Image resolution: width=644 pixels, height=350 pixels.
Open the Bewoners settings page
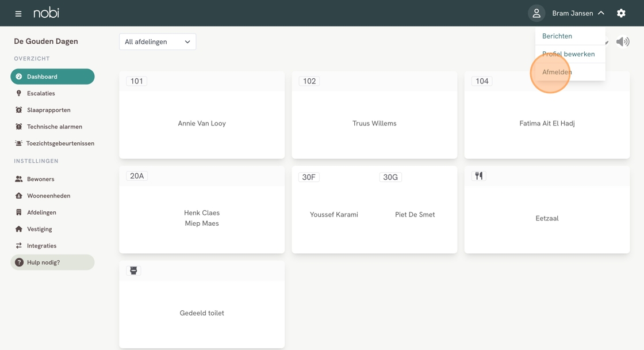[x=40, y=179]
